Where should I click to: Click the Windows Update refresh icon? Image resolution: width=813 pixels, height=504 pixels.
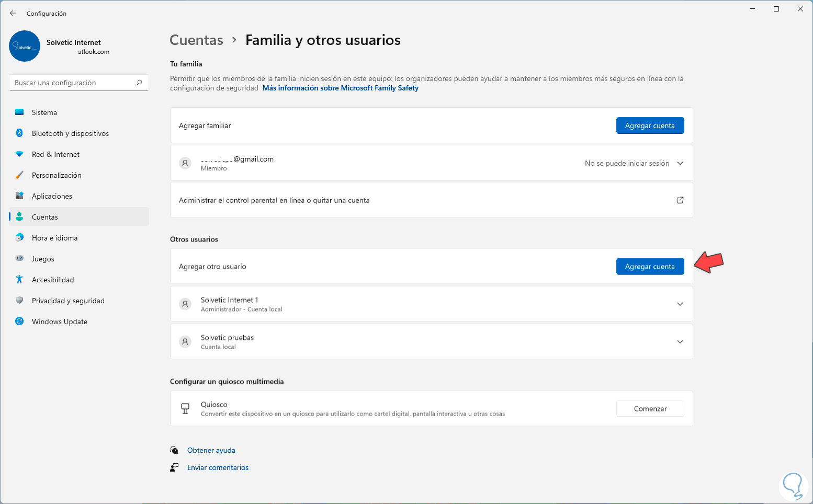tap(19, 322)
